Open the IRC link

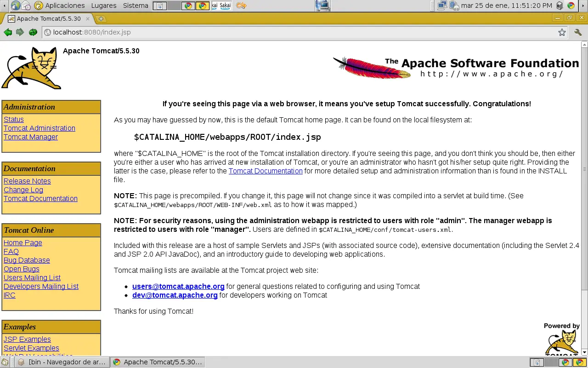(10, 295)
